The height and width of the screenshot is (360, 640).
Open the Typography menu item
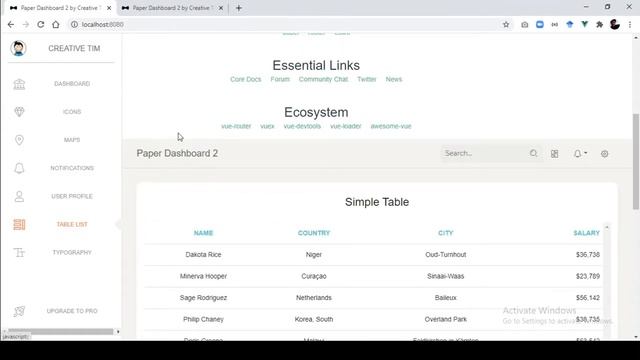pos(72,253)
